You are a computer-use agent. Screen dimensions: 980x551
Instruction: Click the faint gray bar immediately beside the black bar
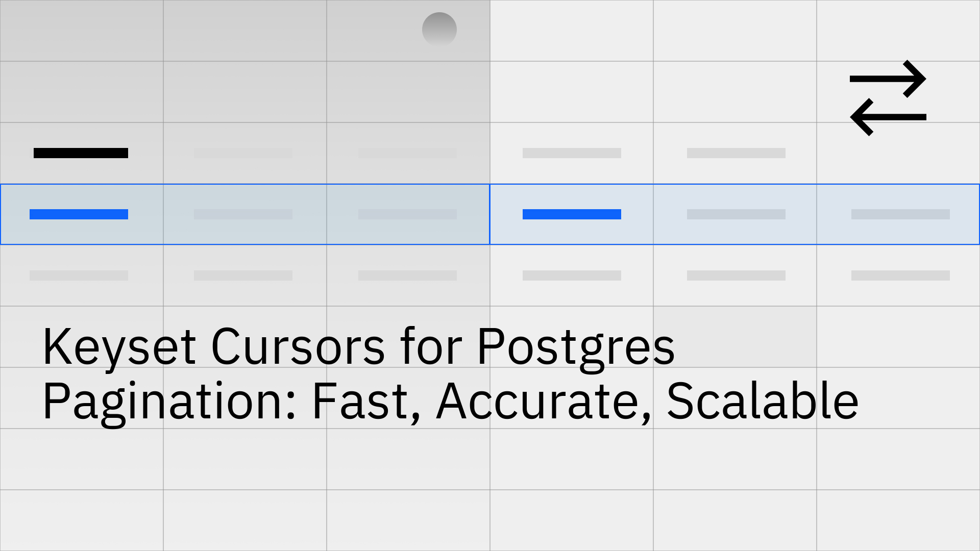coord(243,153)
